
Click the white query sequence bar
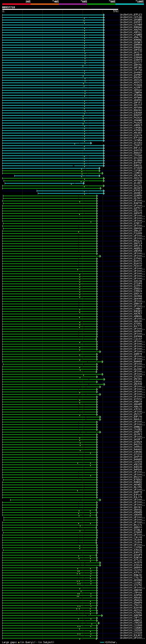pos(60,9)
